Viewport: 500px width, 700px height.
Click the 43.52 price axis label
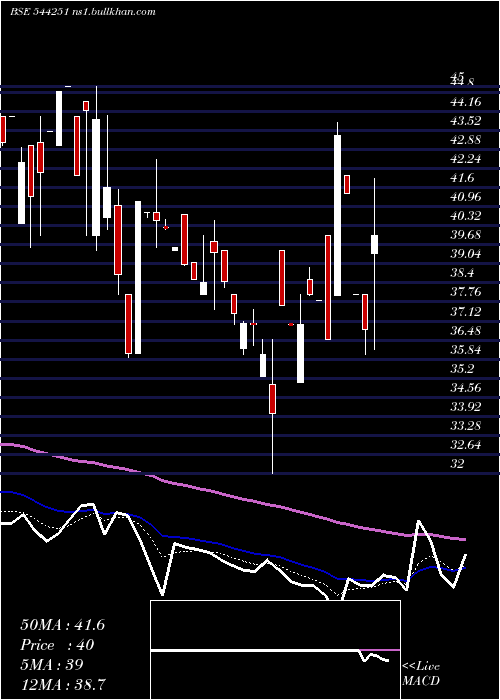[466, 121]
